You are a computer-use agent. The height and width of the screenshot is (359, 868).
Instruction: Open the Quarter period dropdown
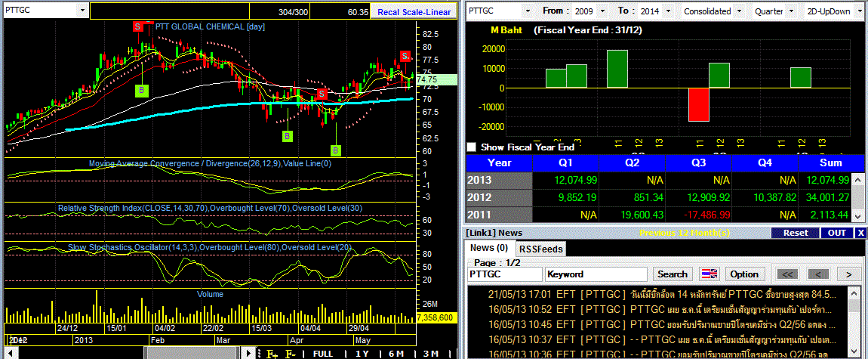(x=791, y=11)
